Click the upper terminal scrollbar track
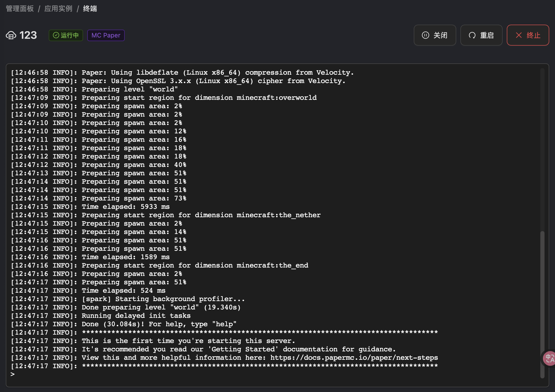This screenshot has width=555, height=392. pyautogui.click(x=542, y=147)
